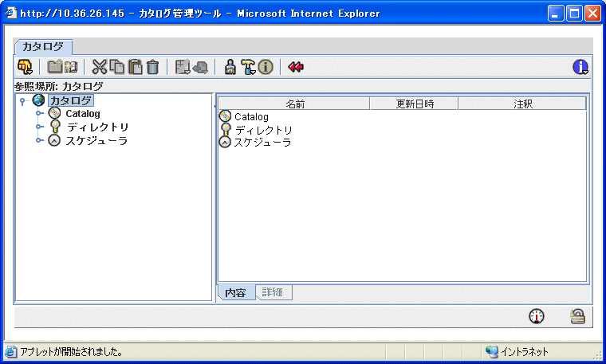Viewport: 606px width, 364px height.
Task: Click the Delete trash can icon
Action: click(x=152, y=67)
